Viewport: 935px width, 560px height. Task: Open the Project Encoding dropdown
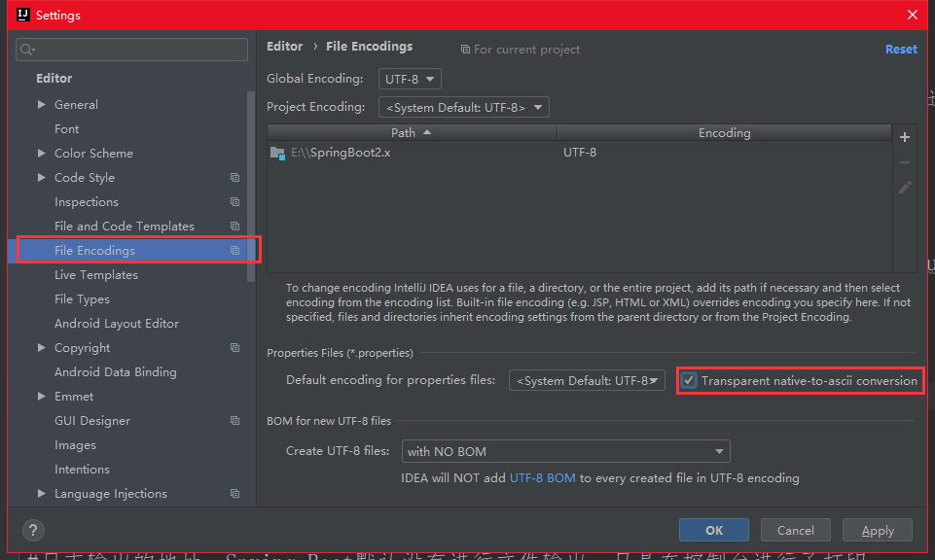[464, 107]
